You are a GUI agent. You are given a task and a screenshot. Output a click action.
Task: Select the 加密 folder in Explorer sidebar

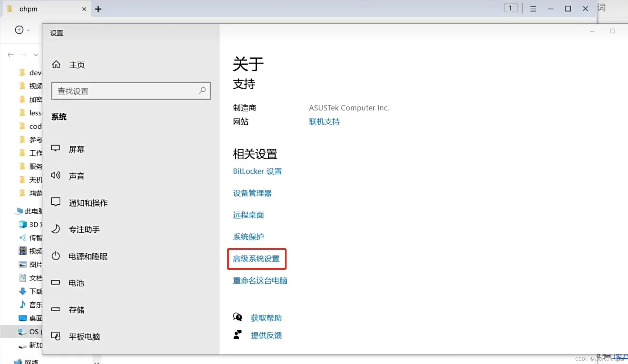pyautogui.click(x=31, y=99)
